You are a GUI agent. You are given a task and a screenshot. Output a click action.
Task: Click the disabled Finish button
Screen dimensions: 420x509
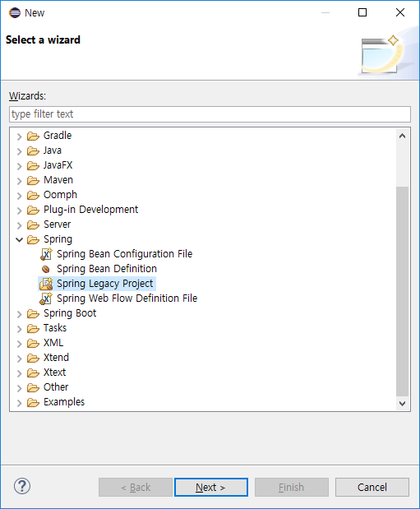click(x=292, y=487)
